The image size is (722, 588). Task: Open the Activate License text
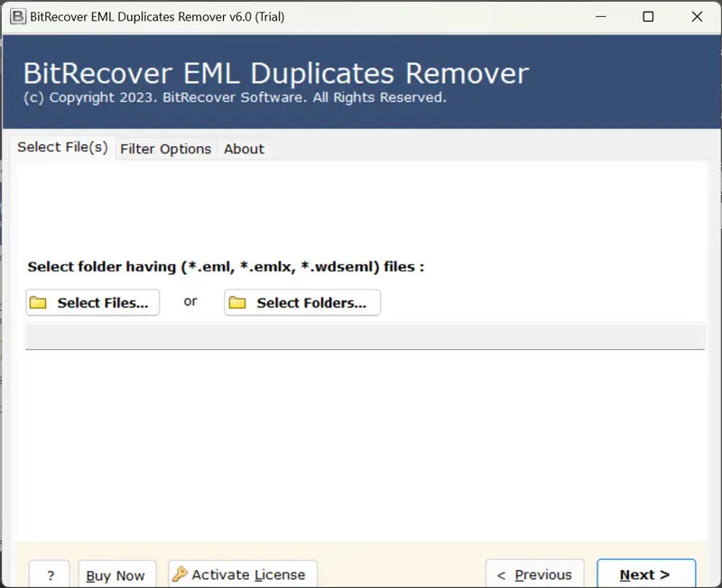click(249, 574)
